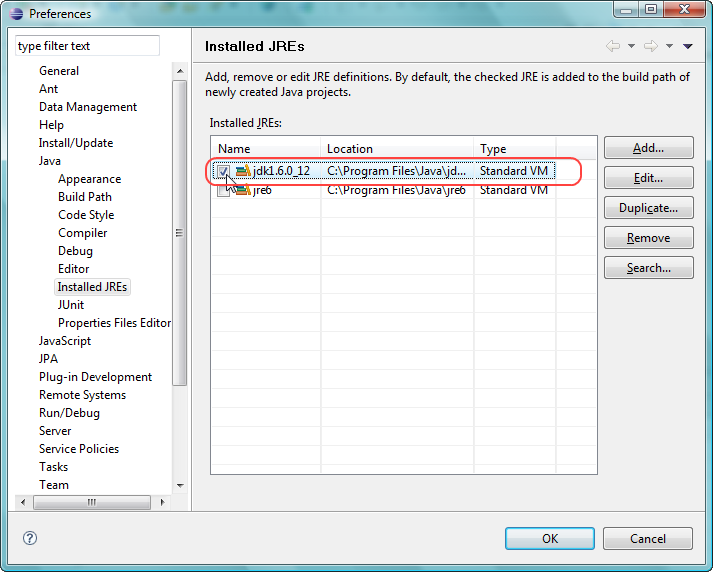Check the jre6 checkbox
This screenshot has width=713, height=572.
224,190
